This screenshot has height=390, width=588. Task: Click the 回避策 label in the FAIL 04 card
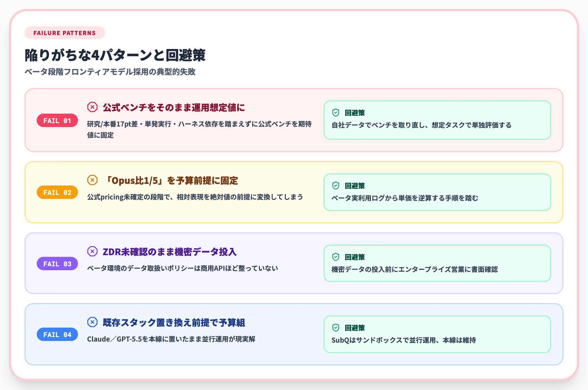pyautogui.click(x=355, y=328)
